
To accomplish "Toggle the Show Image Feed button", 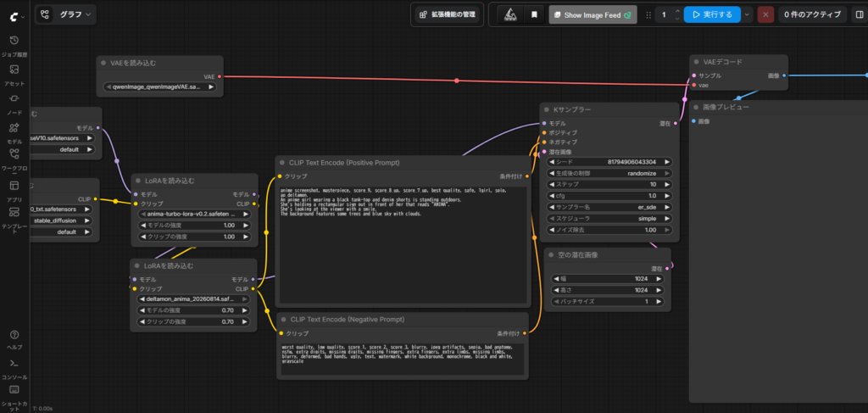I will 593,15.
